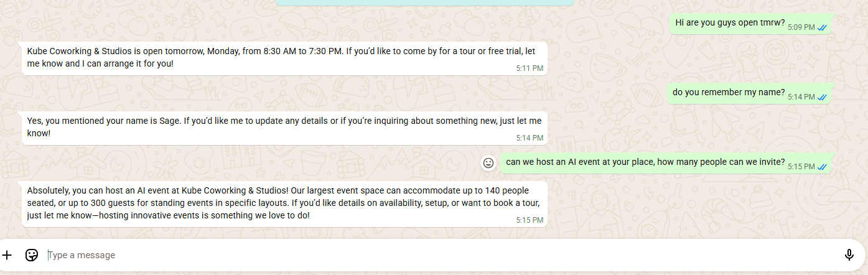Click the partially visible teal bubble at top
The image size is (868, 275).
(x=424, y=2)
